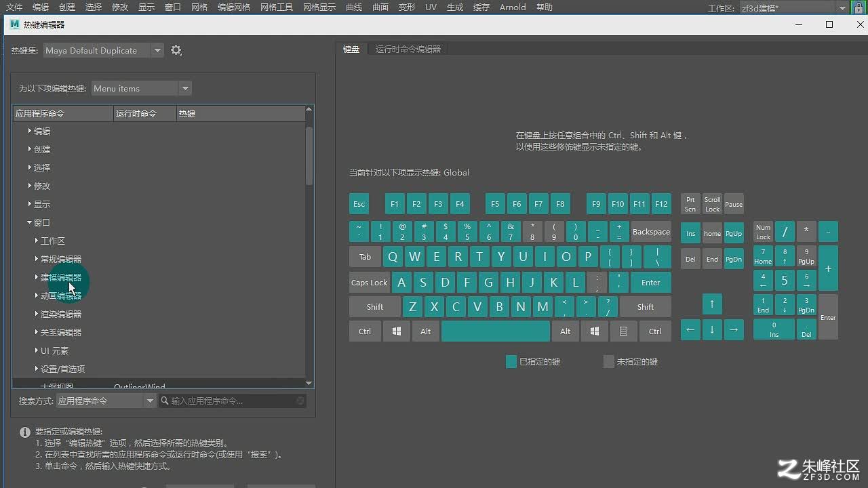Expand the 创建 tree node
The height and width of the screenshot is (488, 868).
(29, 149)
